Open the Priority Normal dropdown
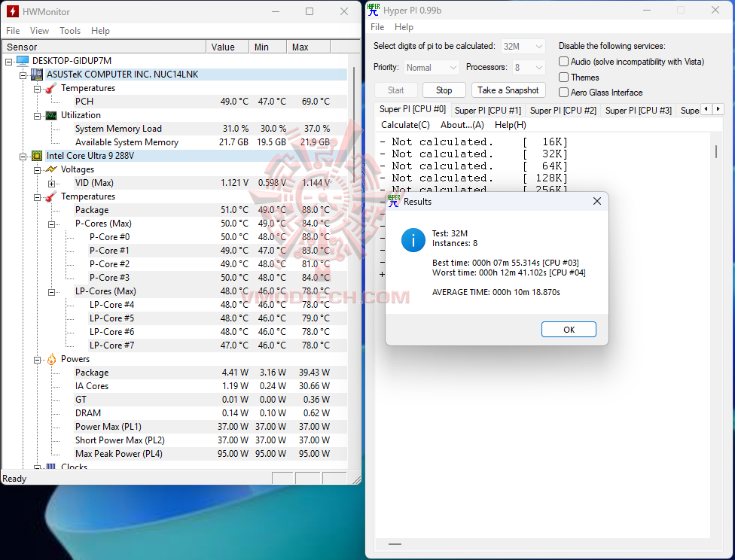 click(432, 68)
